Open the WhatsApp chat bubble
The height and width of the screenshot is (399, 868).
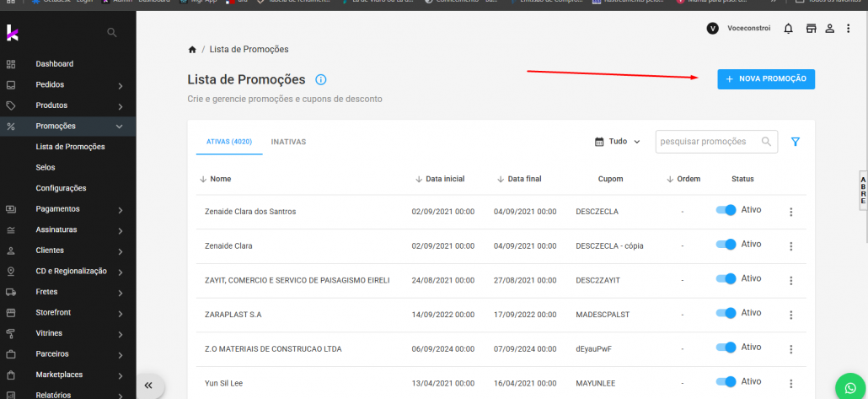point(849,386)
